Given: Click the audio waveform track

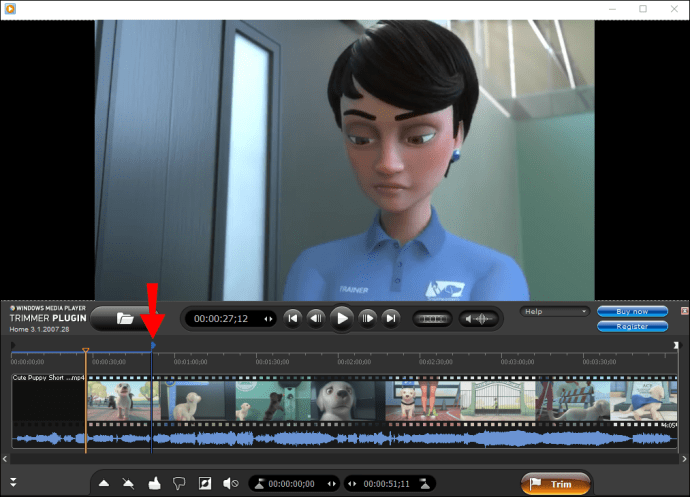Looking at the screenshot, I should pos(344,438).
